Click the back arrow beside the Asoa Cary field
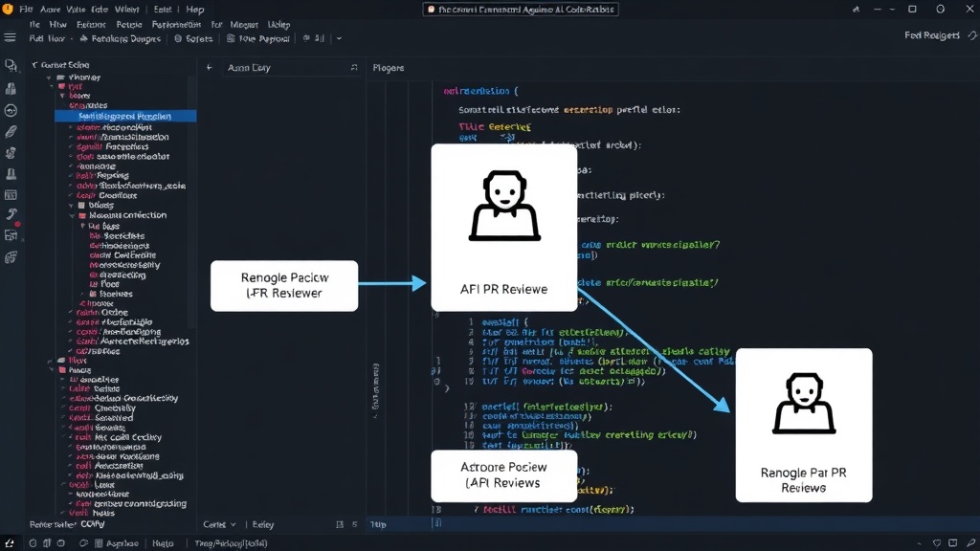This screenshot has width=980, height=551. tap(210, 68)
